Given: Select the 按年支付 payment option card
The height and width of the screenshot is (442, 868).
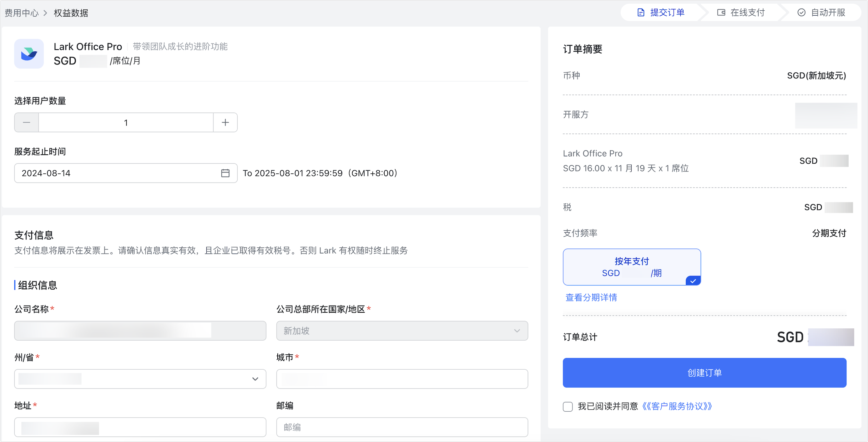Looking at the screenshot, I should pyautogui.click(x=632, y=267).
